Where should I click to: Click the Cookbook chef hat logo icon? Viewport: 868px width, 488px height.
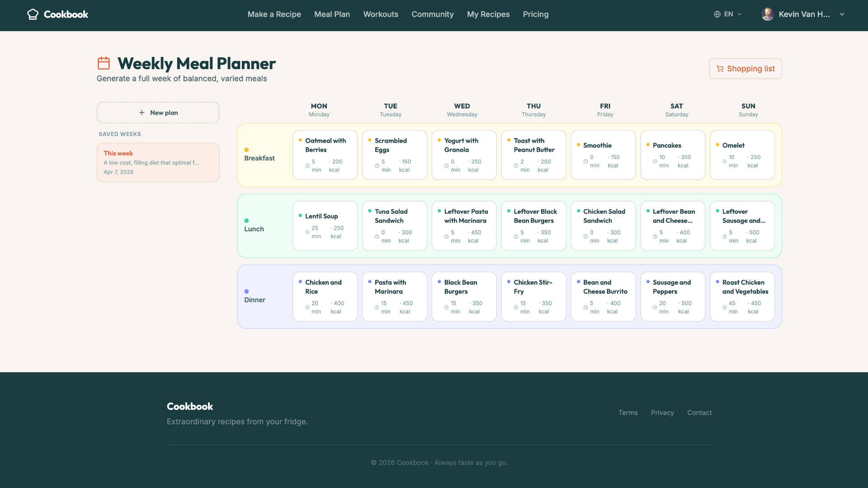click(33, 14)
